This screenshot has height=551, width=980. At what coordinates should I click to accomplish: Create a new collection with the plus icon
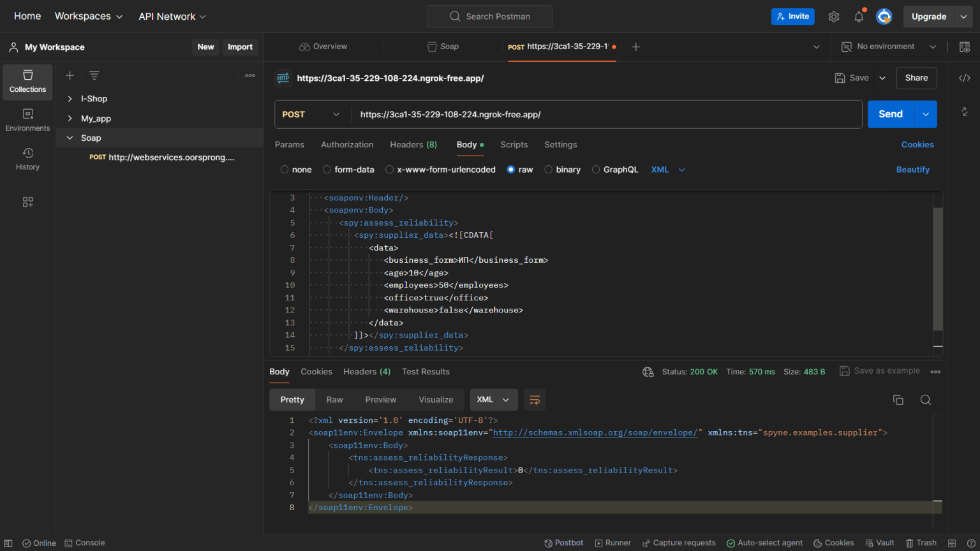point(70,75)
